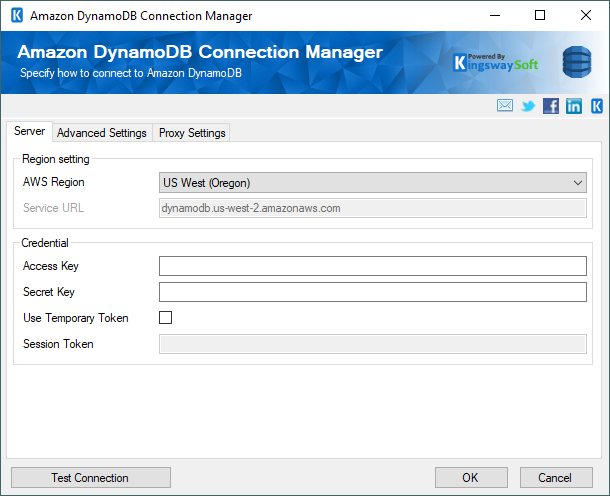Focus the Secret Key input field

[373, 292]
